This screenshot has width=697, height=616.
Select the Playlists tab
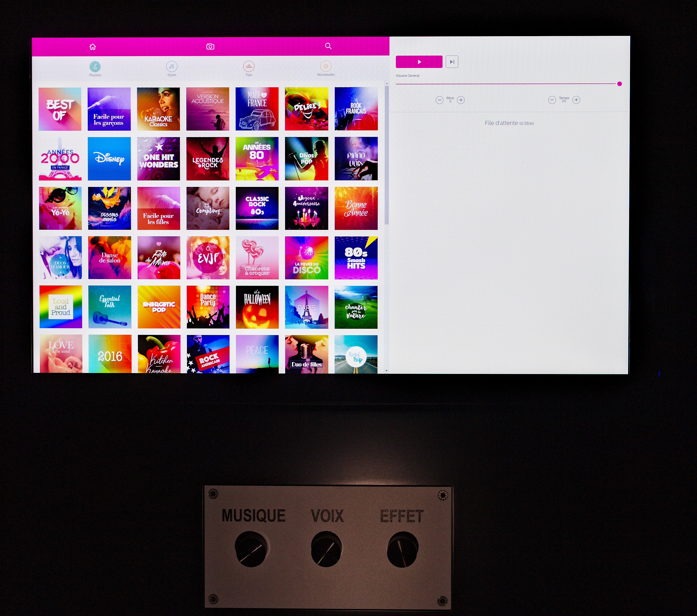[95, 69]
